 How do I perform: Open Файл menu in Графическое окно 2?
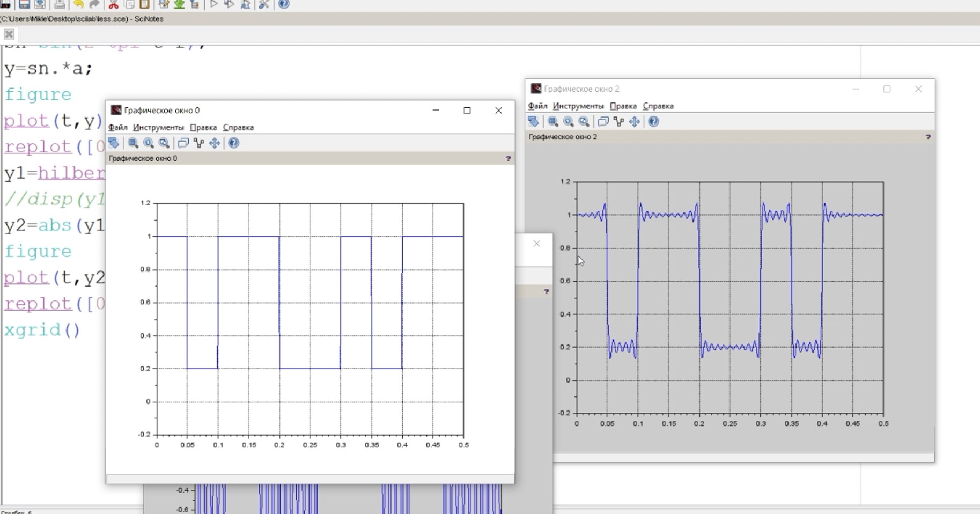point(537,106)
